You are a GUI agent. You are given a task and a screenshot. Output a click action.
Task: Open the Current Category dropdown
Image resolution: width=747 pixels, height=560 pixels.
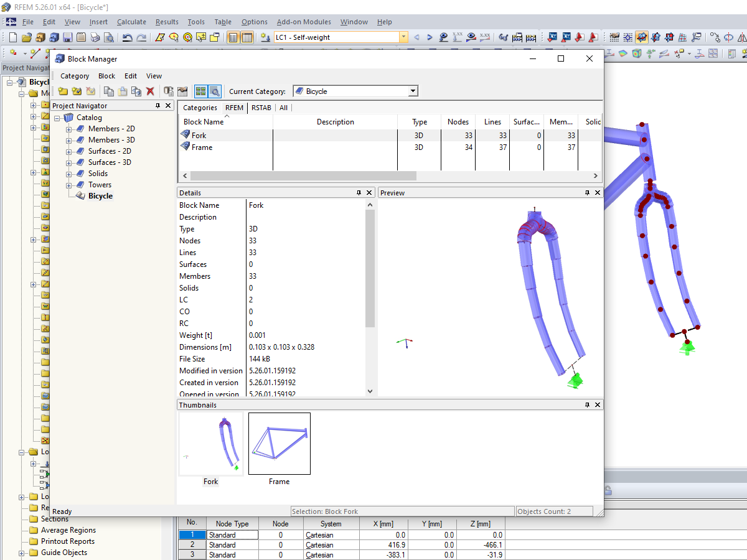[412, 91]
